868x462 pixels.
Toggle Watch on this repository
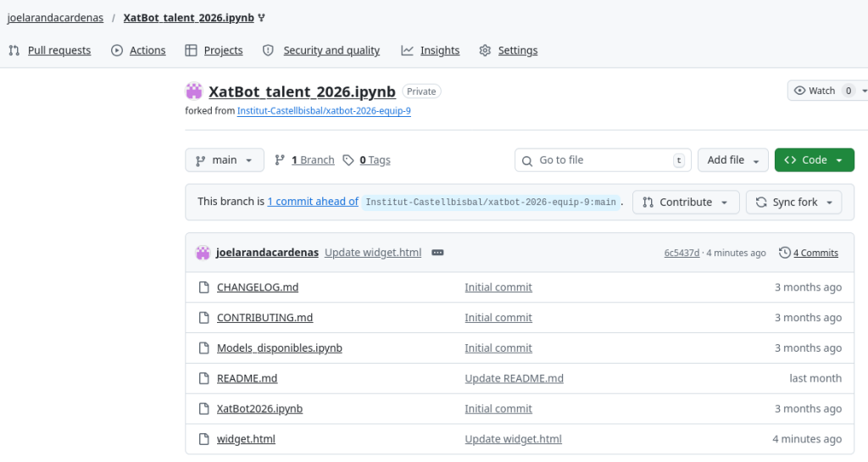tap(815, 91)
